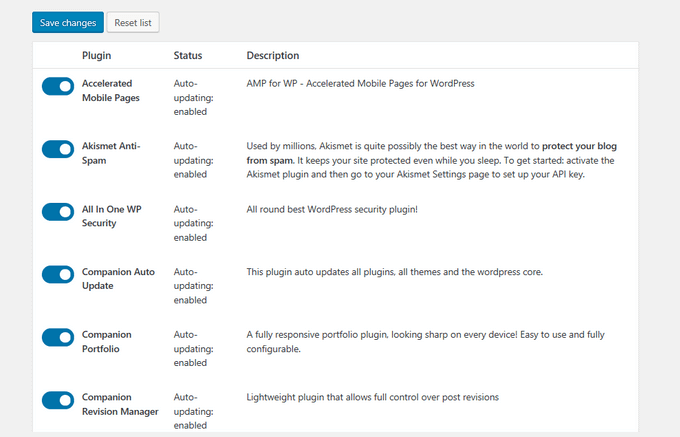Viewport: 680px width, 437px height.
Task: Click the Plugin column header
Action: click(96, 55)
